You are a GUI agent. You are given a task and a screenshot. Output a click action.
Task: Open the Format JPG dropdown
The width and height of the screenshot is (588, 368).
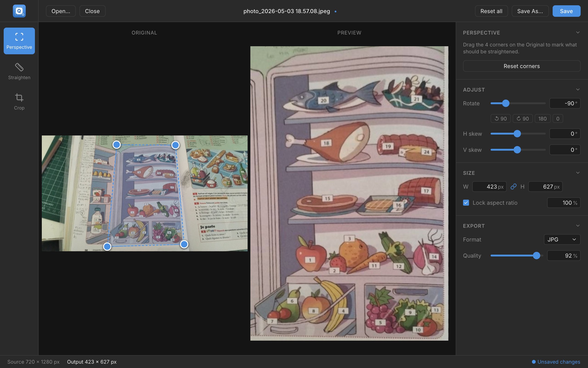coord(562,239)
